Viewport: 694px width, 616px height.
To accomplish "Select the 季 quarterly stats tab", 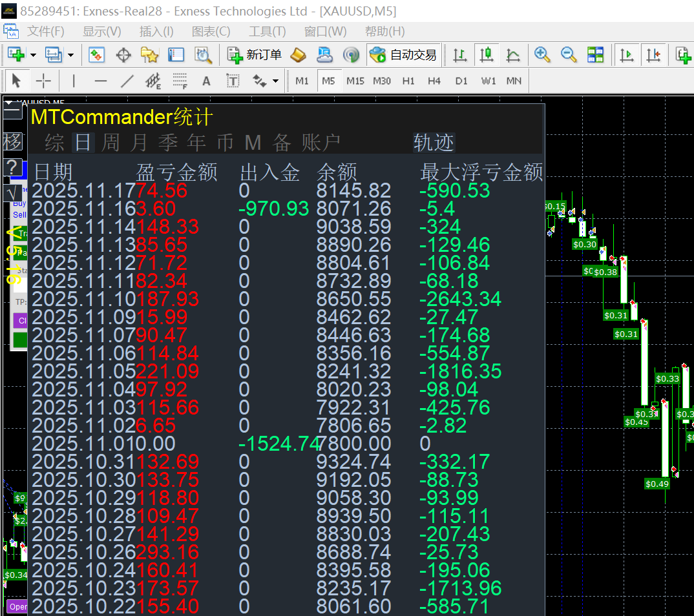I will [x=168, y=143].
